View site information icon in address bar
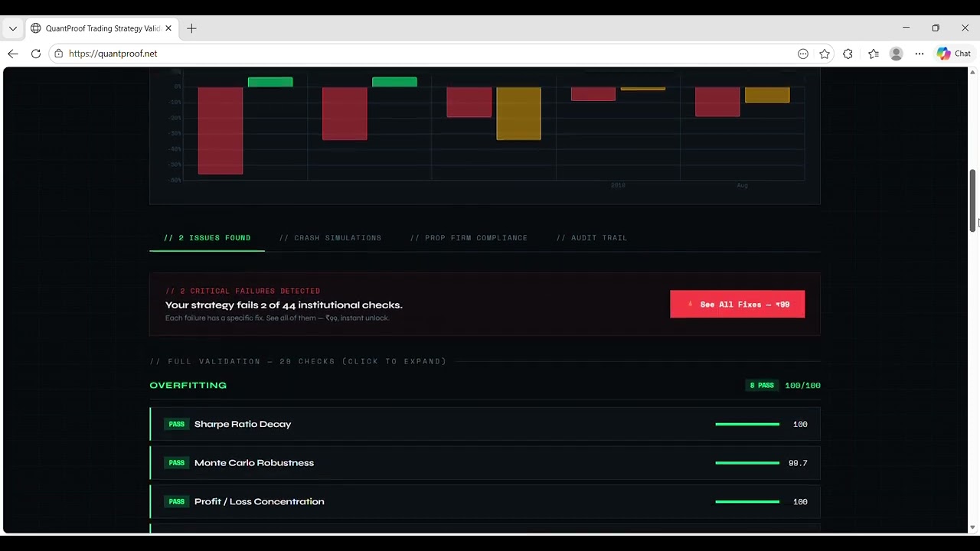Viewport: 980px width, 551px height. pos(58,54)
